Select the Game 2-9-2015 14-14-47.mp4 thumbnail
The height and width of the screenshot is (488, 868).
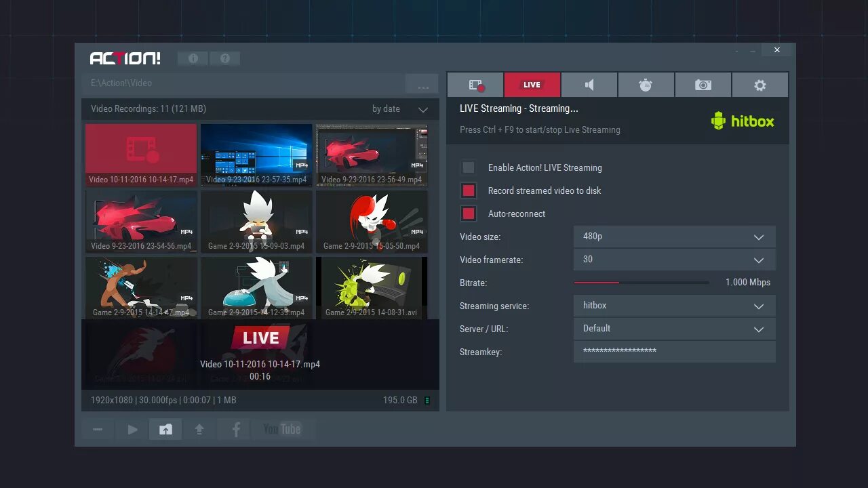pos(141,287)
